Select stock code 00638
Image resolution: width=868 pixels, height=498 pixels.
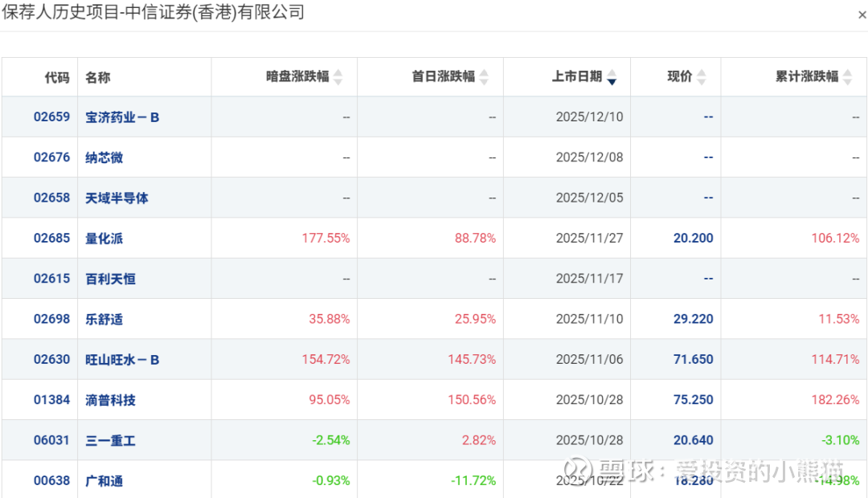[51, 480]
